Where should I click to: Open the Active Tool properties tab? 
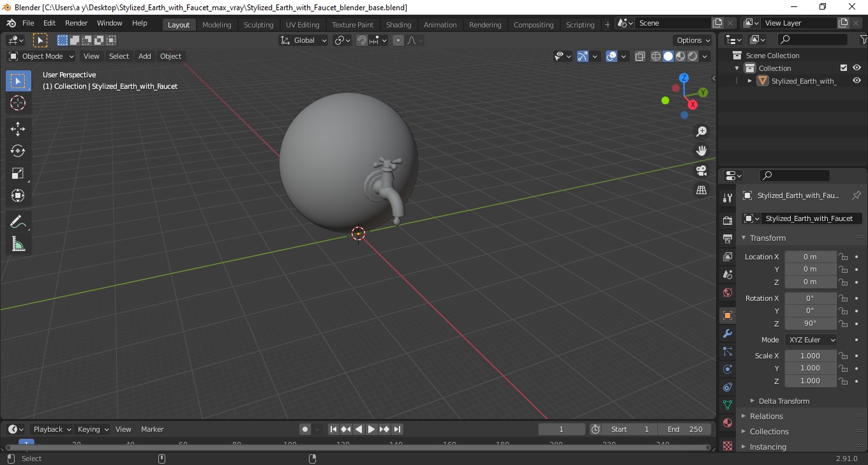click(x=728, y=198)
